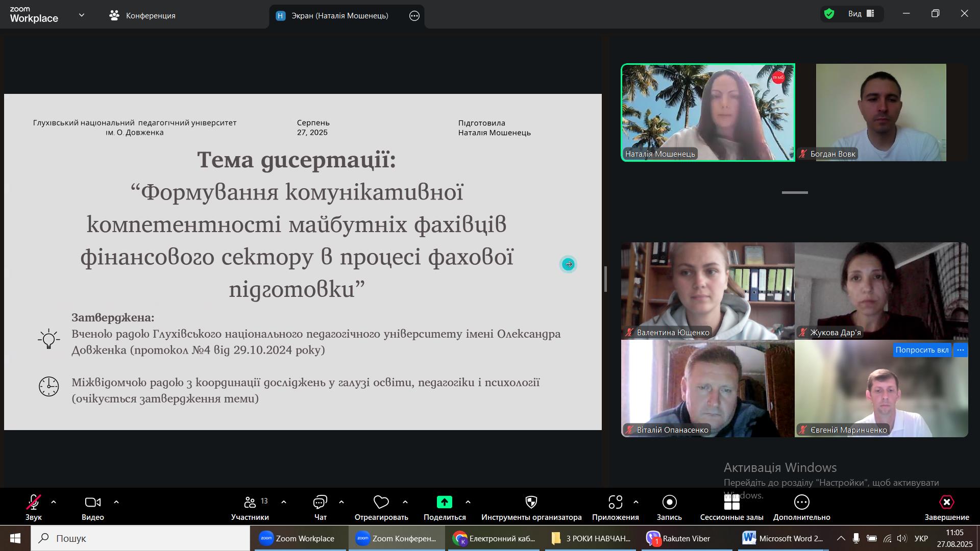The width and height of the screenshot is (980, 551).
Task: Expand audio settings arrow next to Звук
Action: [54, 503]
